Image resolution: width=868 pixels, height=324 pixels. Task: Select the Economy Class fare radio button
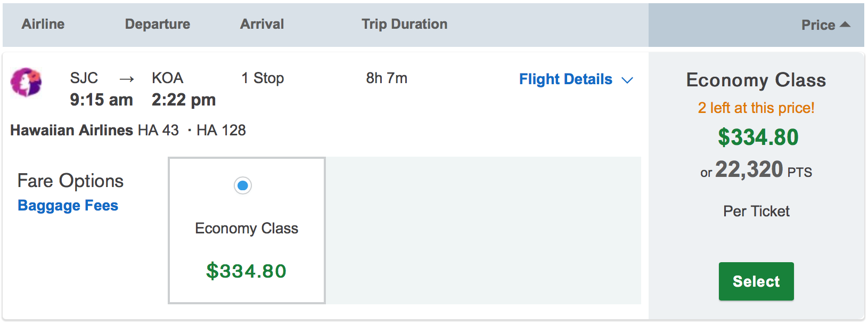(x=243, y=185)
